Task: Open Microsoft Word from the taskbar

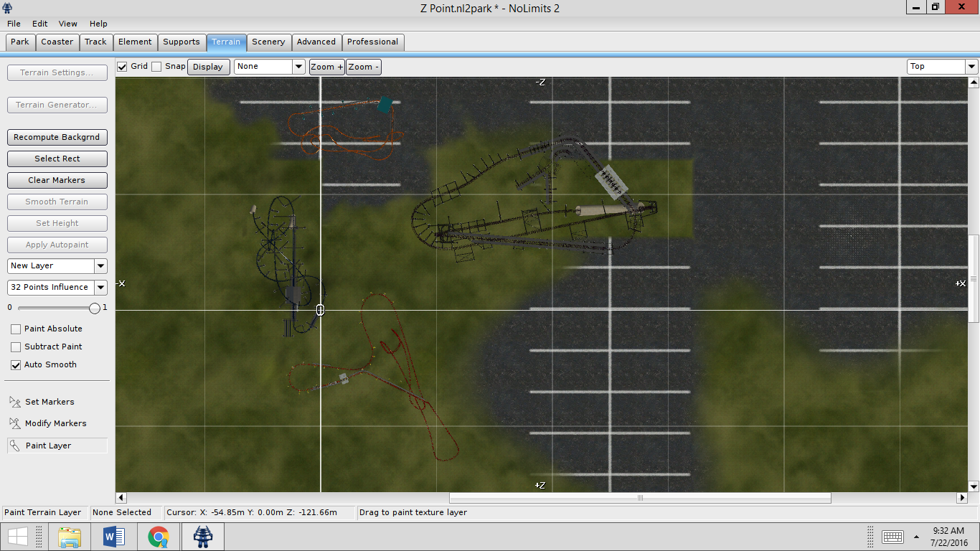Action: (114, 537)
